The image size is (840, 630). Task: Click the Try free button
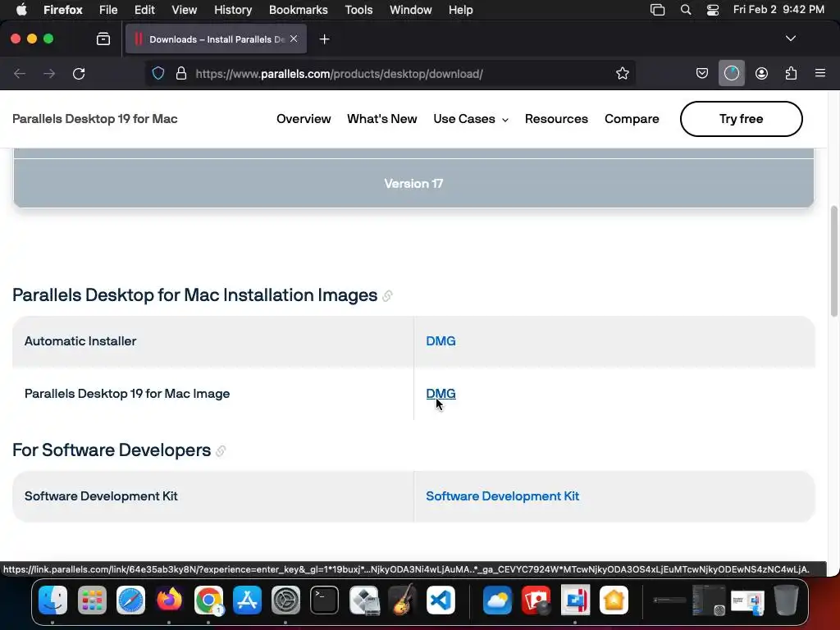[741, 119]
